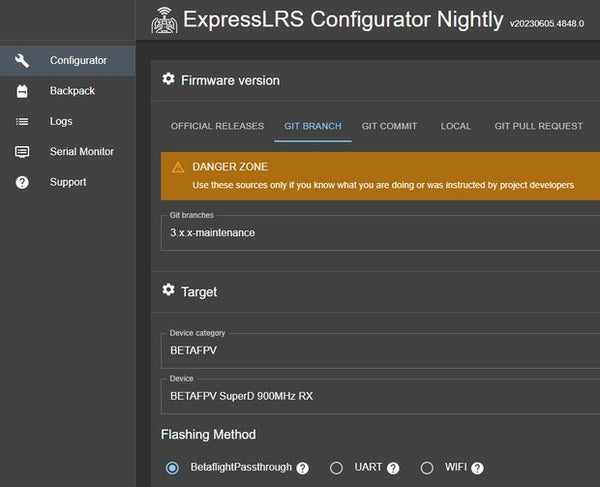Click the Backpack icon in sidebar
This screenshot has width=600, height=487.
point(22,91)
